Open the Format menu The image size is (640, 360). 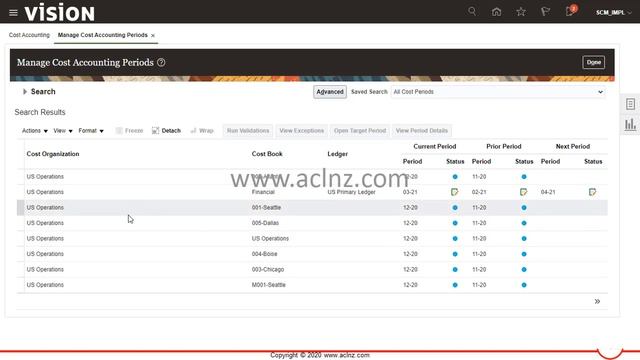click(x=91, y=131)
